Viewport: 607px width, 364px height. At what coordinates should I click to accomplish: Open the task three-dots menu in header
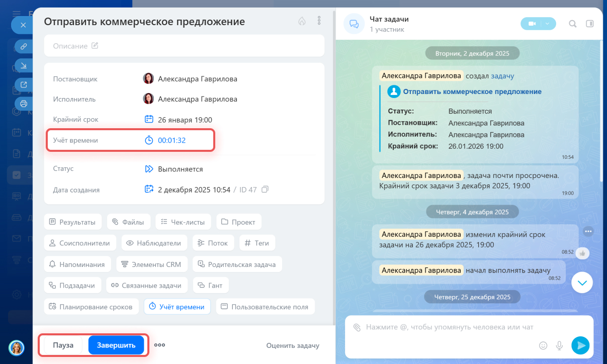point(319,21)
